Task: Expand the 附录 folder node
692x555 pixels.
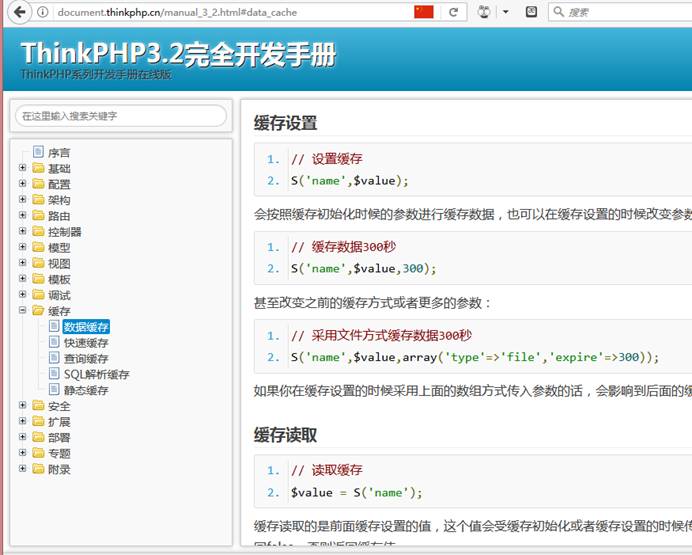Action: tap(23, 469)
